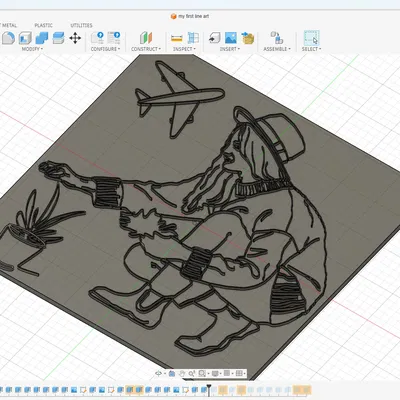Viewport: 400px width, 400px height.
Task: Switch to the PLASTIC tab
Action: coord(43,25)
